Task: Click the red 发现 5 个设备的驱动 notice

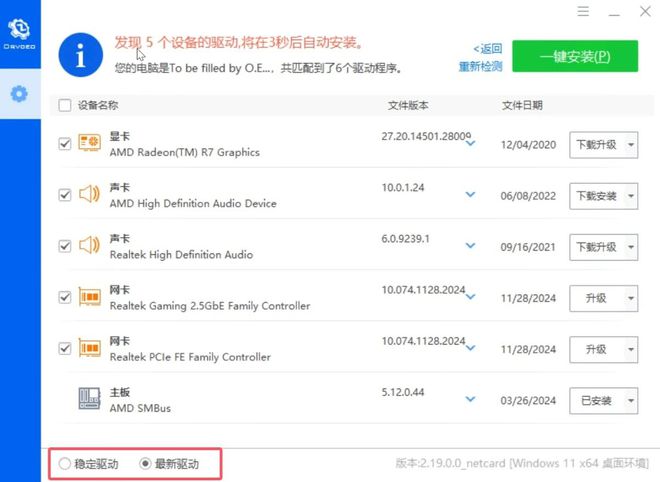Action: pyautogui.click(x=238, y=43)
